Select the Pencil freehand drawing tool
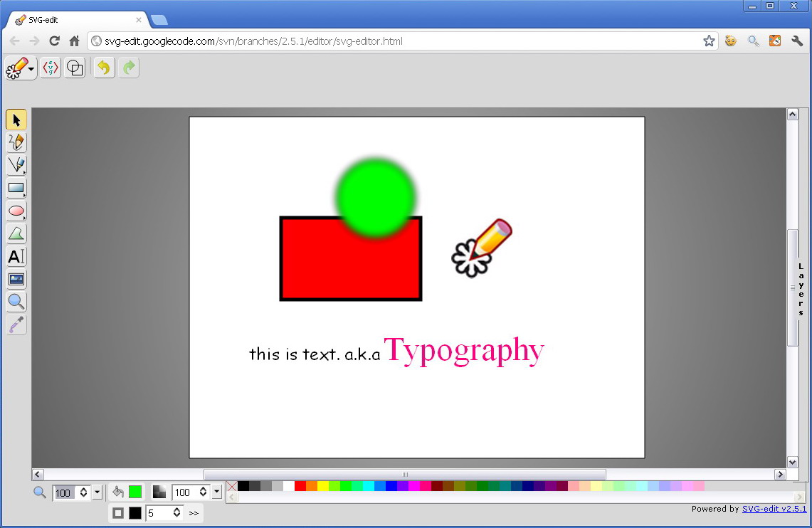This screenshot has height=528, width=812. coord(16,142)
